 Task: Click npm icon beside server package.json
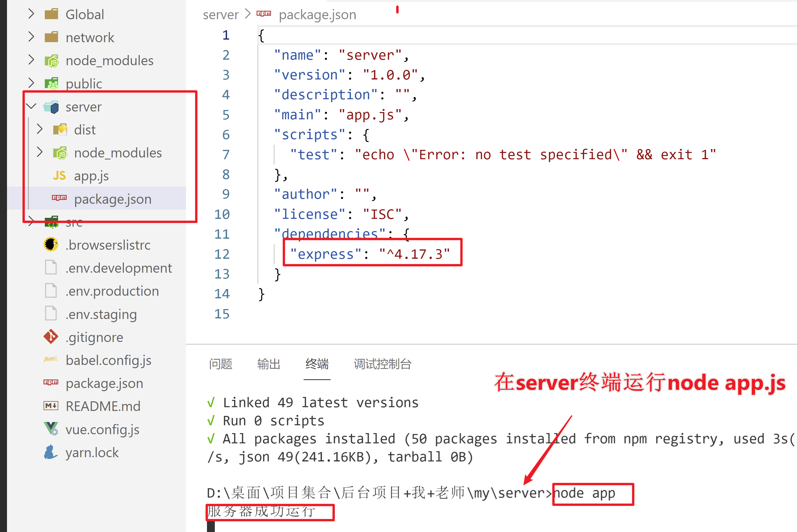(x=59, y=198)
